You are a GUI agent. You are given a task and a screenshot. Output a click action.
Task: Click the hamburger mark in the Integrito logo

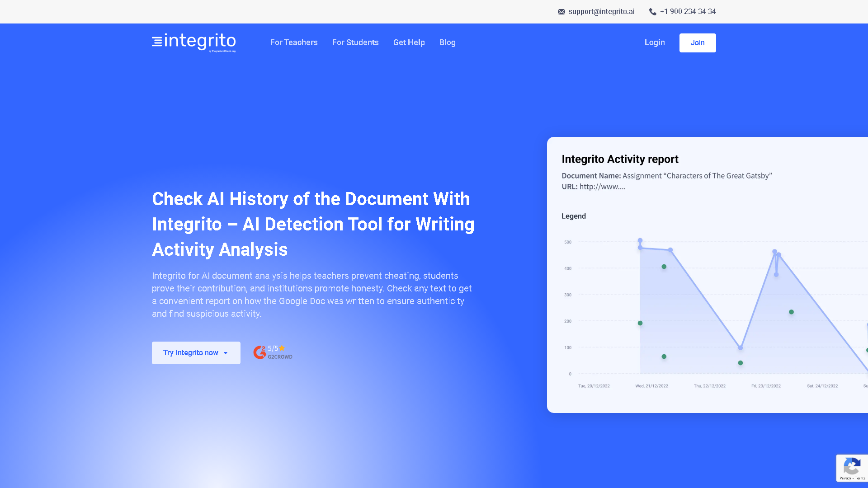pyautogui.click(x=156, y=42)
